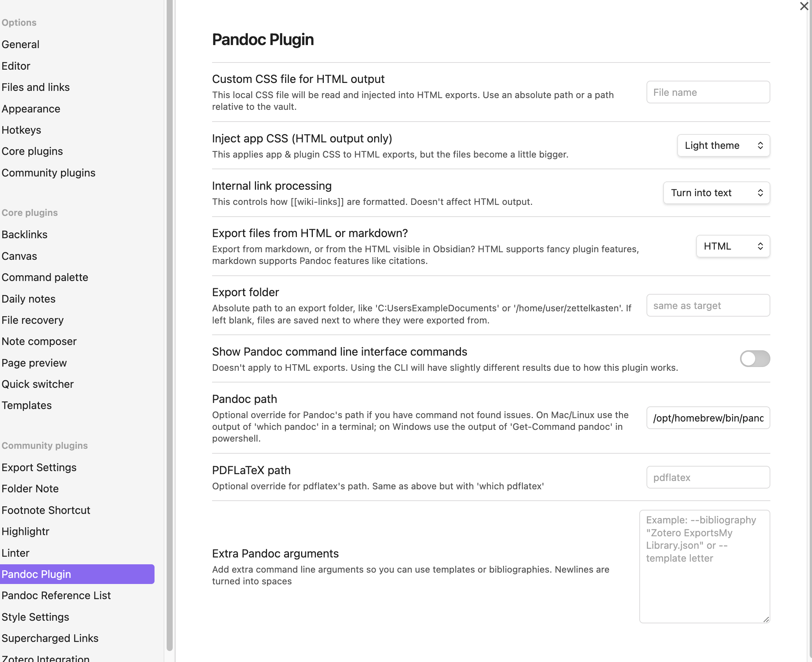812x662 pixels.
Task: Click 'Custom CSS file for HTML output' label
Action: (x=298, y=79)
